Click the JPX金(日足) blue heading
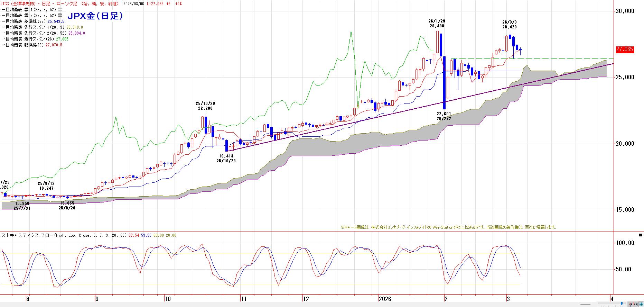The height and width of the screenshot is (307, 644). point(95,16)
